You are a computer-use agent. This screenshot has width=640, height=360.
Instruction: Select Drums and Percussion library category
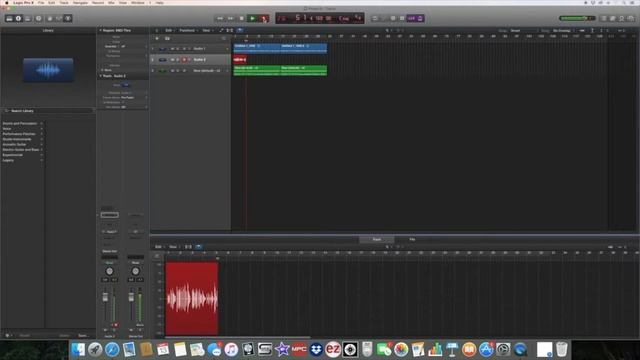20,123
